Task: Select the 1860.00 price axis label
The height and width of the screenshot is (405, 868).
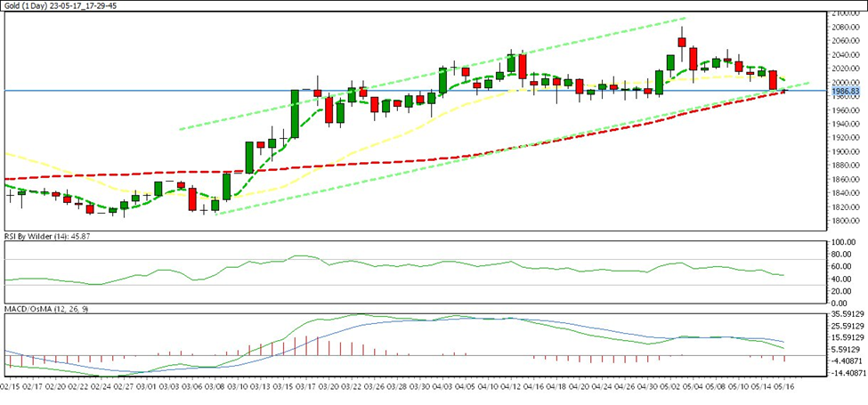Action: pyautogui.click(x=845, y=180)
